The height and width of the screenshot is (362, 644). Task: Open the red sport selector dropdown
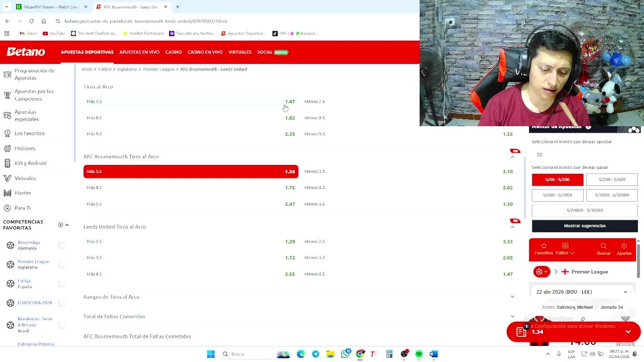coord(541,271)
